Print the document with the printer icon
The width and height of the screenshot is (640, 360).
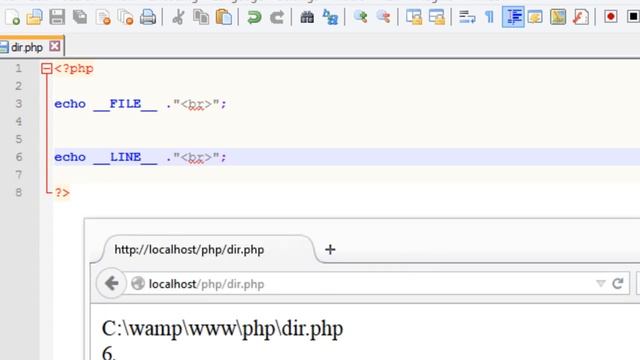(x=148, y=17)
